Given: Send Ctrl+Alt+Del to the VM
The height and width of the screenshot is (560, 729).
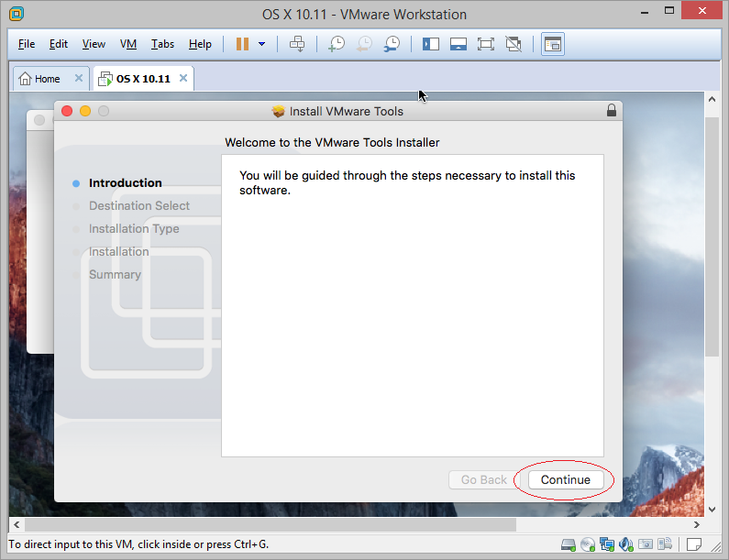Looking at the screenshot, I should pyautogui.click(x=297, y=44).
